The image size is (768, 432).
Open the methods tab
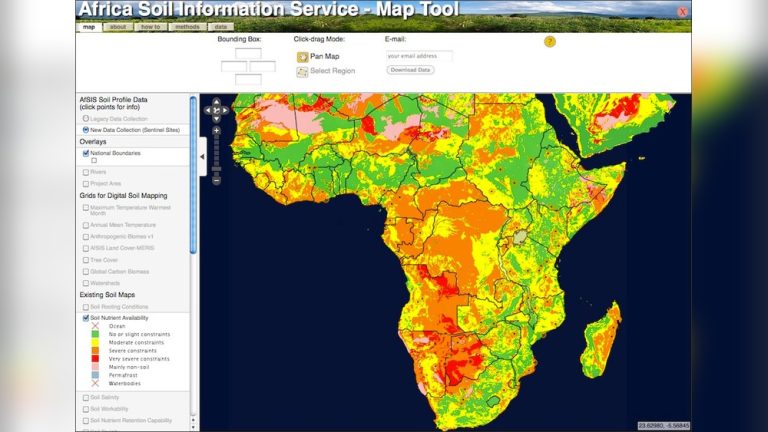click(188, 27)
